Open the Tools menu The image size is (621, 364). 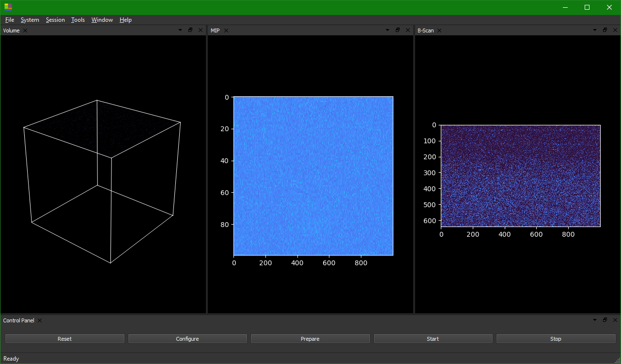pyautogui.click(x=78, y=20)
